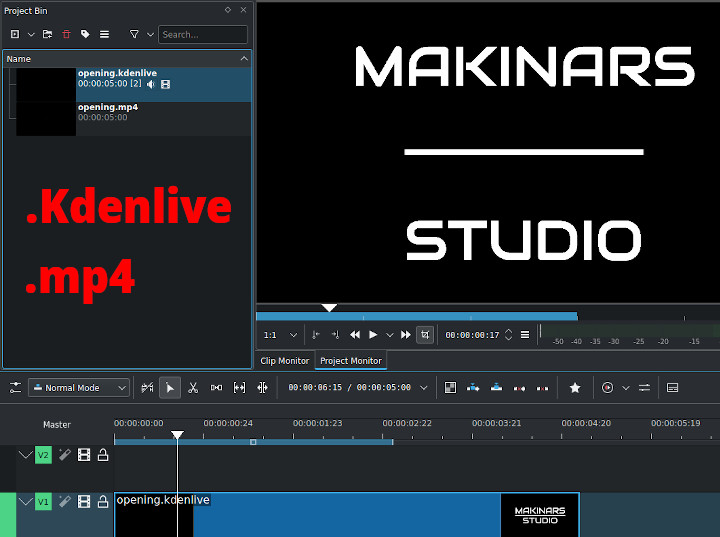The image size is (720, 537).
Task: Click the monitor seek bar blue zone
Action: click(416, 316)
